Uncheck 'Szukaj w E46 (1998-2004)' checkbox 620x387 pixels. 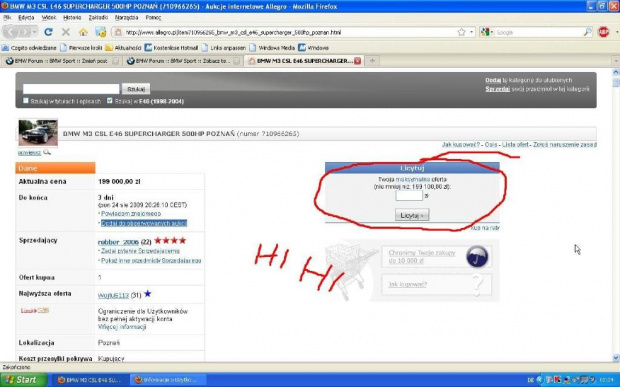(x=110, y=101)
